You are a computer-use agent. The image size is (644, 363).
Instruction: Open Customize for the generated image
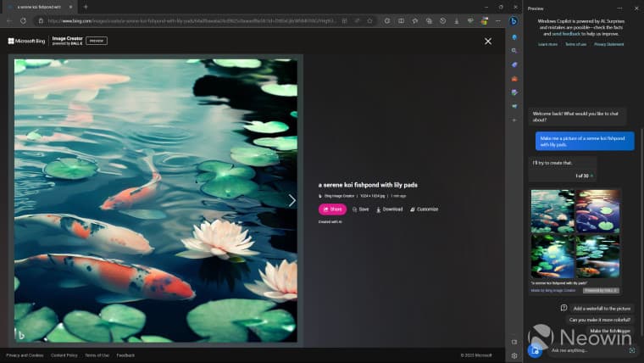[x=425, y=209]
